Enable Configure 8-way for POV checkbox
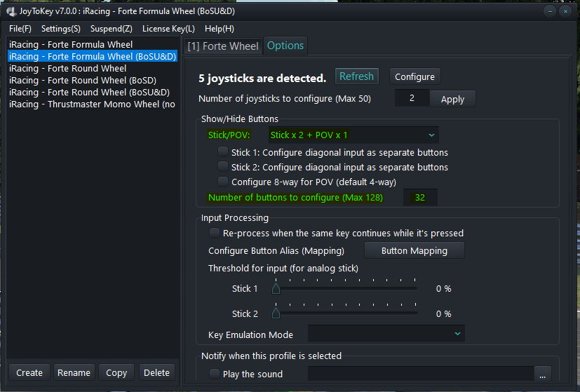The height and width of the screenshot is (392, 580). click(223, 182)
